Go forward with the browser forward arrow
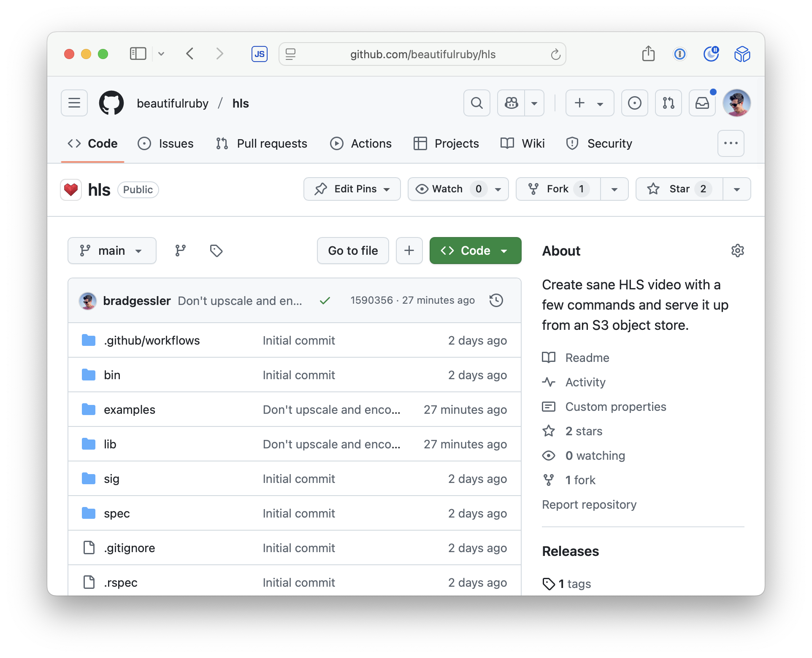Image resolution: width=812 pixels, height=658 pixels. click(x=219, y=54)
